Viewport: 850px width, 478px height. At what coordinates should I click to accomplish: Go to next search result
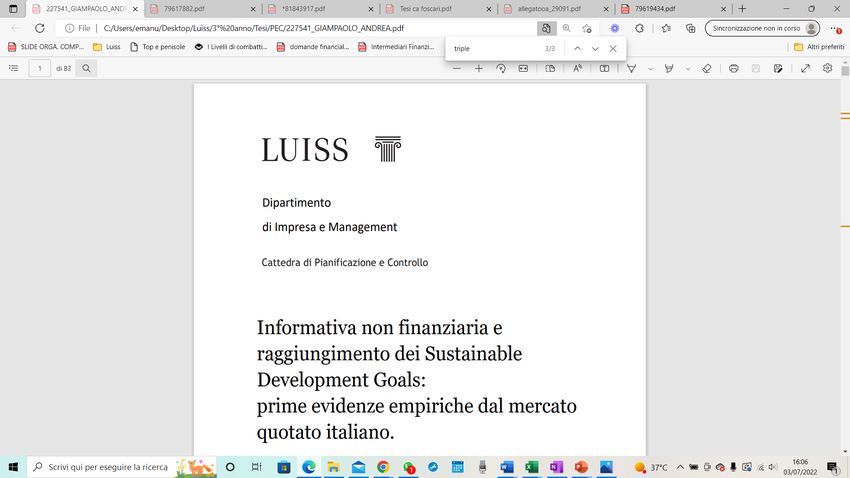pyautogui.click(x=595, y=49)
